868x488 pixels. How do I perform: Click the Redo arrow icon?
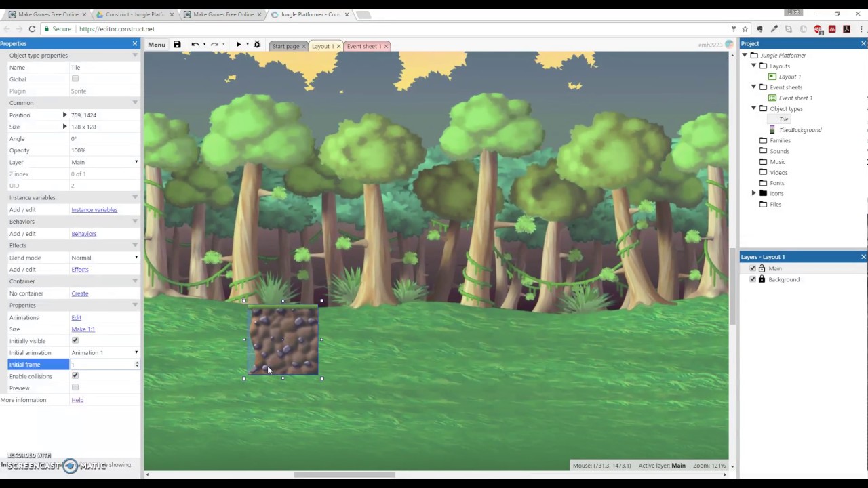click(x=214, y=45)
